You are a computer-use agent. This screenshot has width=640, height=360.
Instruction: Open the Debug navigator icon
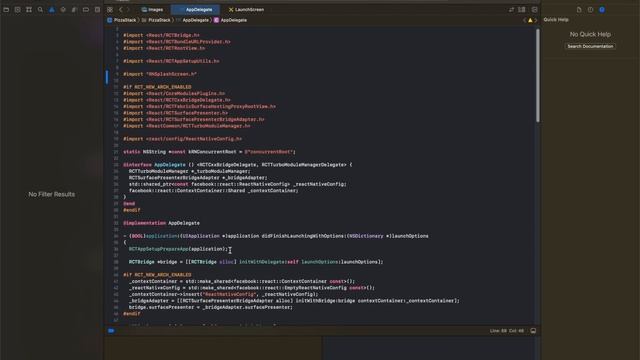coord(74,9)
